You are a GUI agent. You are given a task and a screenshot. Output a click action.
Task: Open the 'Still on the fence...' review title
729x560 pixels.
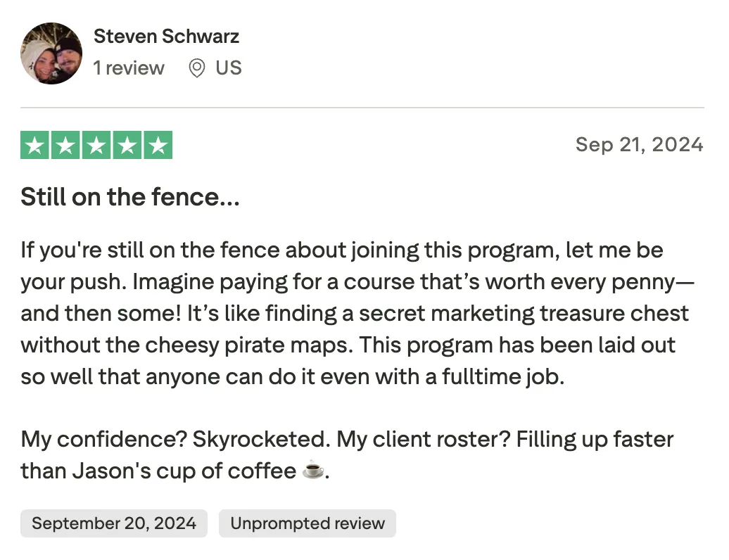point(130,196)
